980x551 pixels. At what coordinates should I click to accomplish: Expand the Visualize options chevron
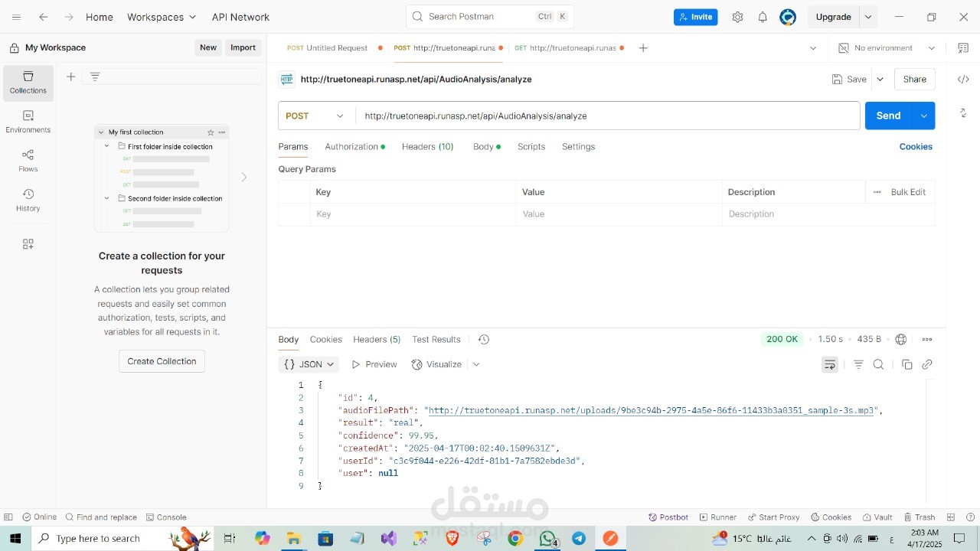pos(476,364)
